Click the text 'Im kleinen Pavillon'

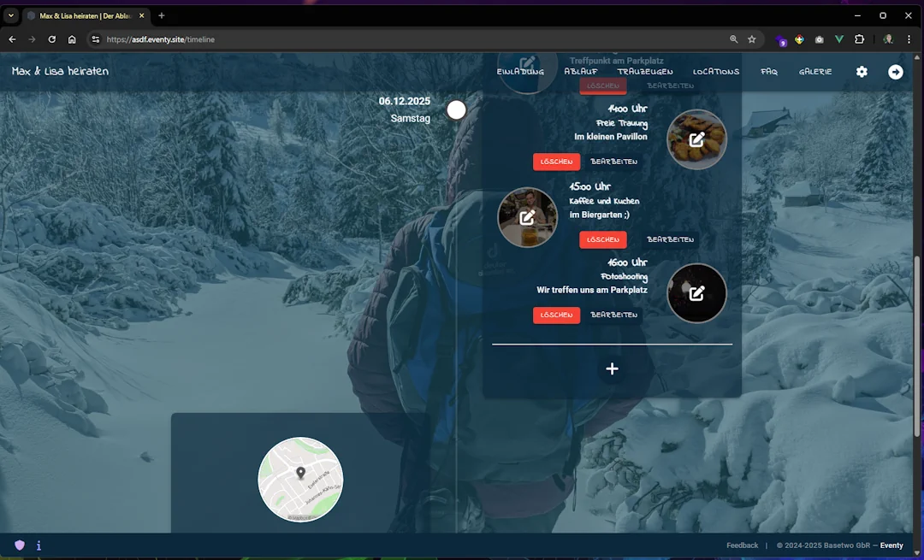[611, 137]
